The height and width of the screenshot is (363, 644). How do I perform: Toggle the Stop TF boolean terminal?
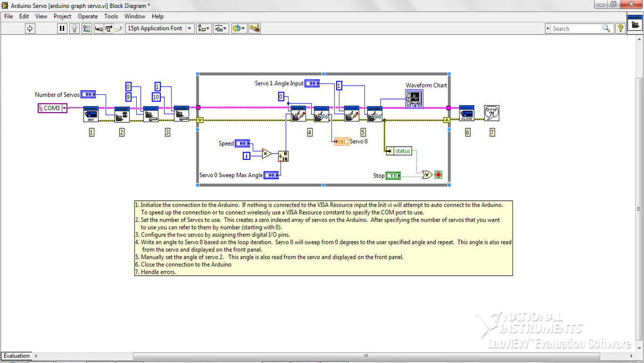[x=393, y=175]
